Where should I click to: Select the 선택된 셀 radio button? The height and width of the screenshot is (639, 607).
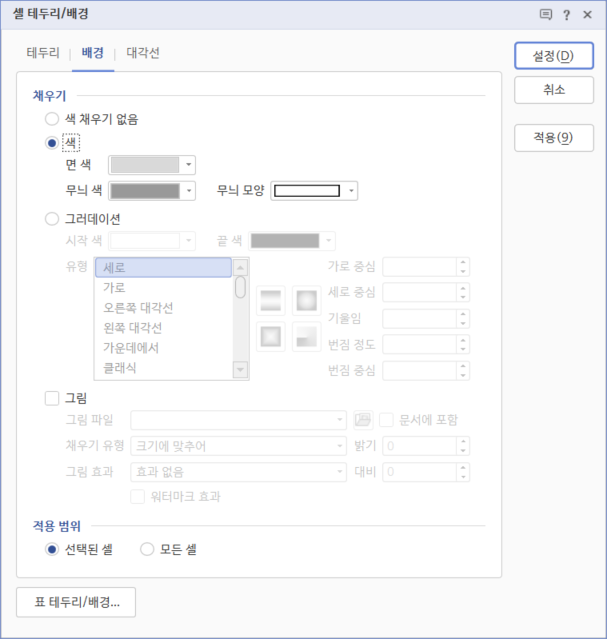click(x=52, y=550)
